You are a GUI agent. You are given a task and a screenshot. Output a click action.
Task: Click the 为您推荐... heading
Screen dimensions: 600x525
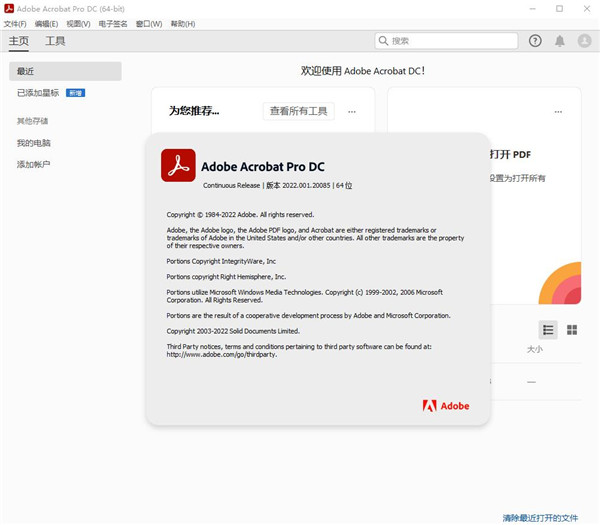pyautogui.click(x=194, y=111)
